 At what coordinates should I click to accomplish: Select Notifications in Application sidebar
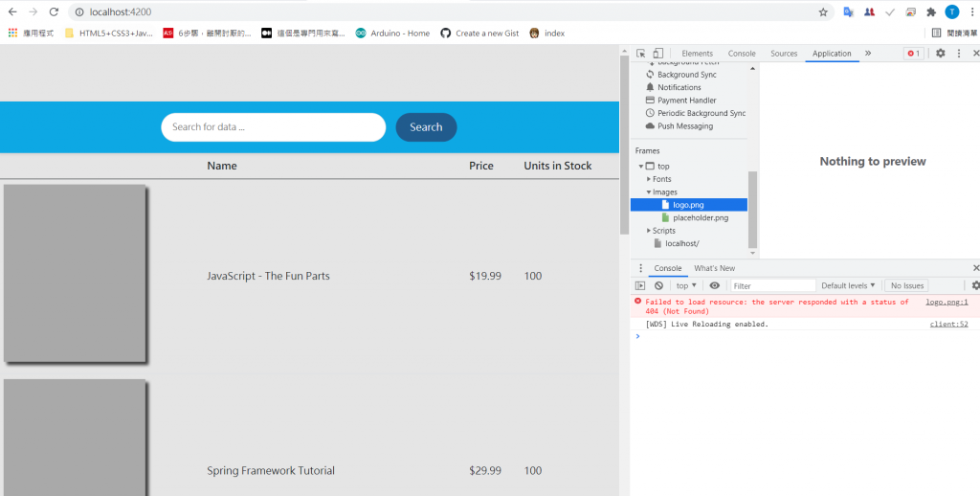click(679, 87)
